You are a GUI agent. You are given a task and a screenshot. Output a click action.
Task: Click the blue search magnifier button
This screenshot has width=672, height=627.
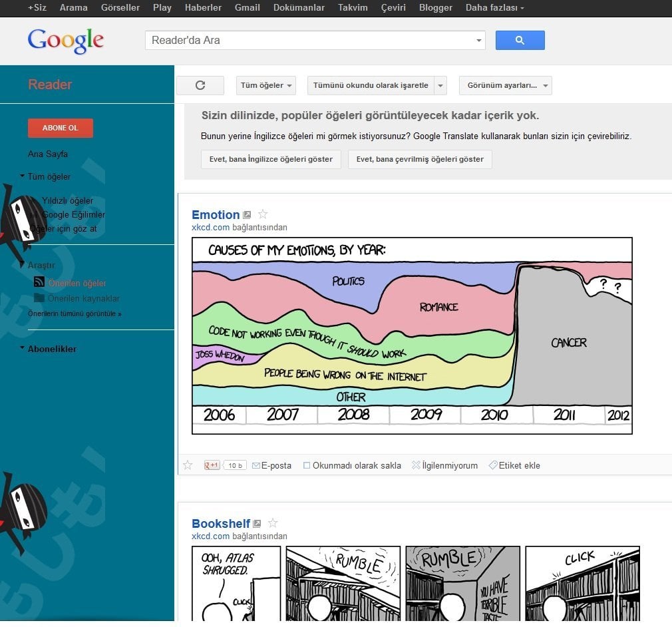click(520, 41)
